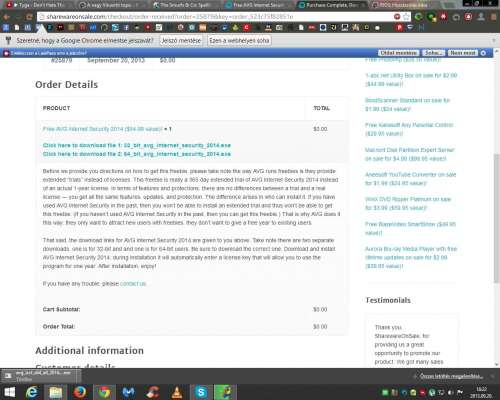Open the Windows Start button
This screenshot has height=400, width=500.
pos(9,392)
